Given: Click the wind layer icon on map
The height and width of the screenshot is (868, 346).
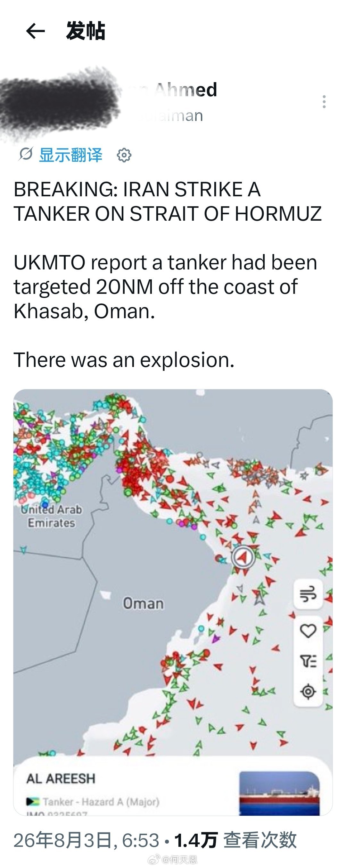Looking at the screenshot, I should (308, 594).
